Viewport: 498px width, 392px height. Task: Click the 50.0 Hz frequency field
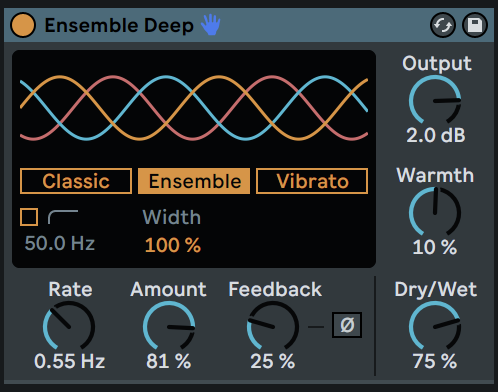[60, 243]
